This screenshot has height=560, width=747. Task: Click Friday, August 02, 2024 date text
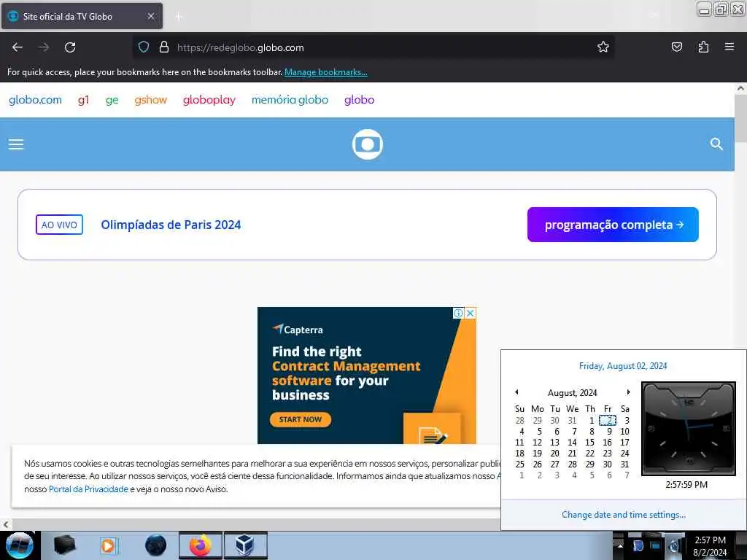[x=623, y=366]
